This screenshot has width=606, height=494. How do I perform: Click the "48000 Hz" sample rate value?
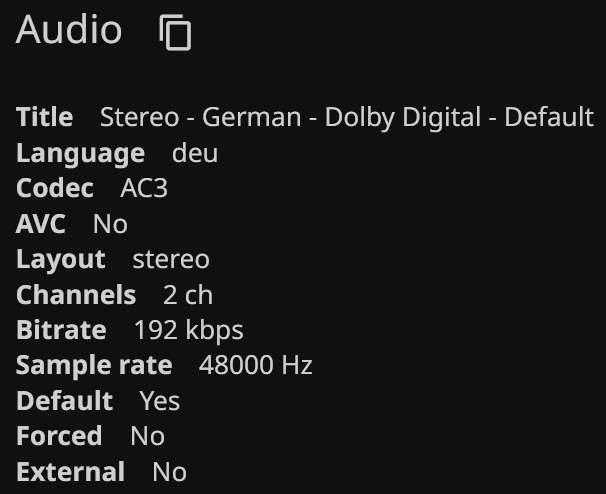pyautogui.click(x=256, y=366)
